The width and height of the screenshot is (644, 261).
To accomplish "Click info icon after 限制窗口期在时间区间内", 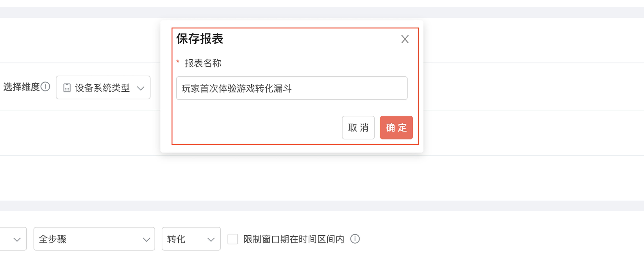I will click(355, 239).
